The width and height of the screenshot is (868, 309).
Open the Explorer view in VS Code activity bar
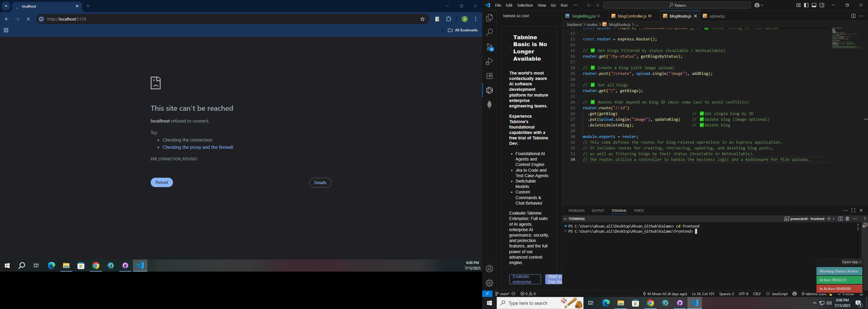[x=489, y=18]
